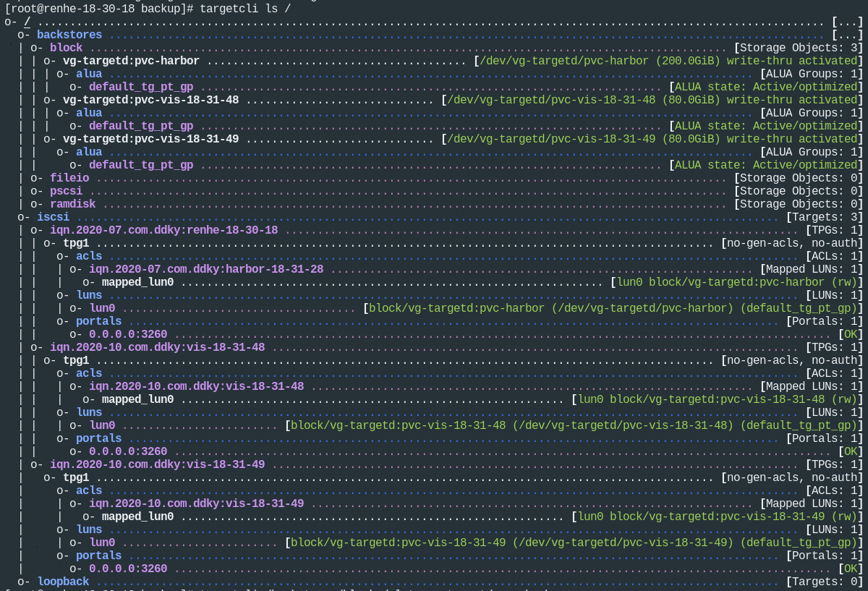Click 'block/vg-targetd:pvc-harbor (/dev/vg-targetd/pvc-harbor)' LUN description
The image size is (868, 591).
click(550, 308)
